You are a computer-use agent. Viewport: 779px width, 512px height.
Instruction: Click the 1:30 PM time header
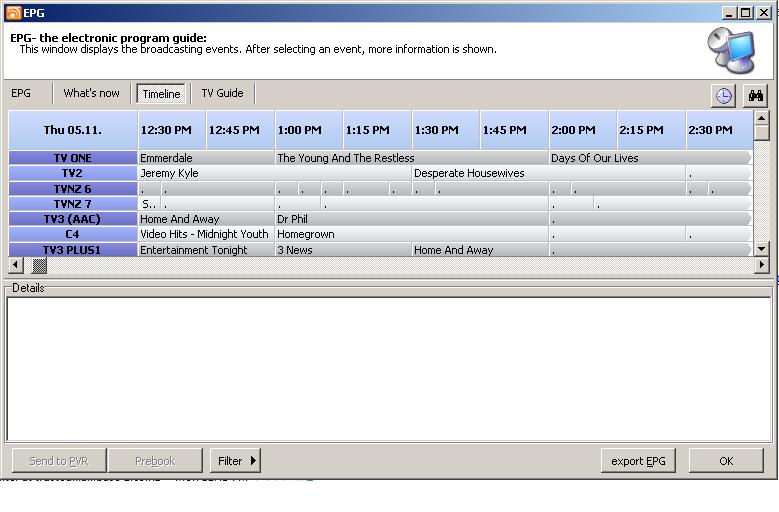[446, 130]
